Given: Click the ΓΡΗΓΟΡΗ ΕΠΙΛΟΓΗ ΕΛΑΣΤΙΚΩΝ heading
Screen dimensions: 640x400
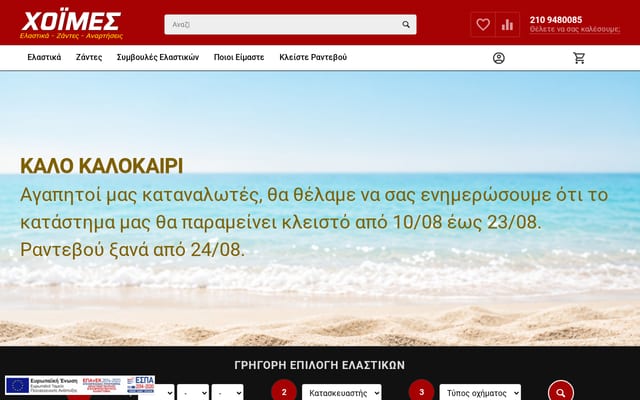Looking at the screenshot, I should coord(320,365).
